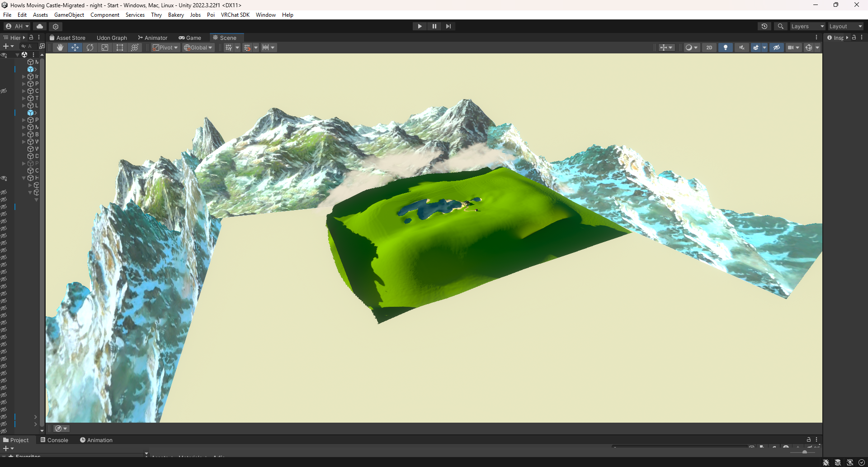Open the VRChat SDK menu
The image size is (868, 467).
click(x=235, y=15)
